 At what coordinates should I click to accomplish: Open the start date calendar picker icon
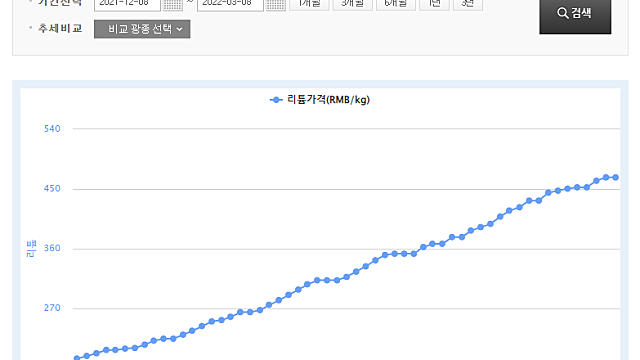(173, 5)
